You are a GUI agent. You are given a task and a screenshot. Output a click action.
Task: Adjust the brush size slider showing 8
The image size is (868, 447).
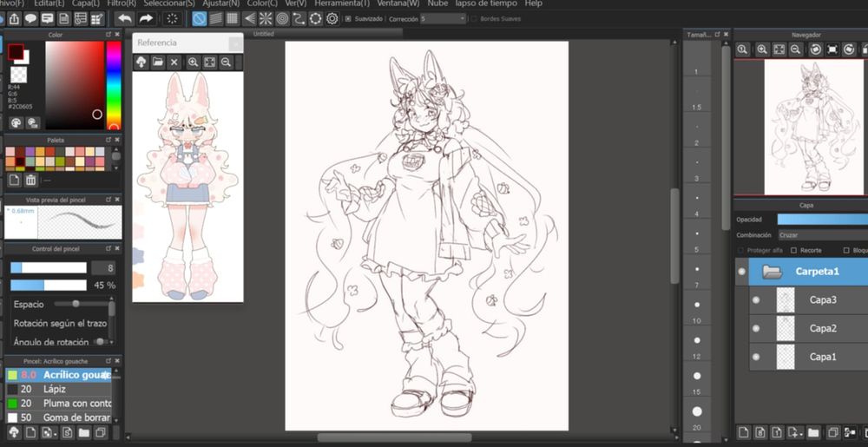point(49,267)
